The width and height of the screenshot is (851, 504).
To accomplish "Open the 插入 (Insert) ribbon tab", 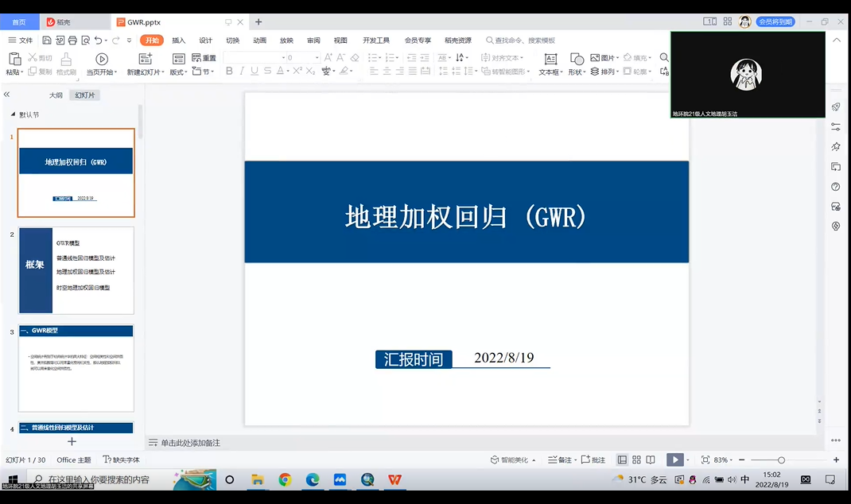I will coord(179,41).
